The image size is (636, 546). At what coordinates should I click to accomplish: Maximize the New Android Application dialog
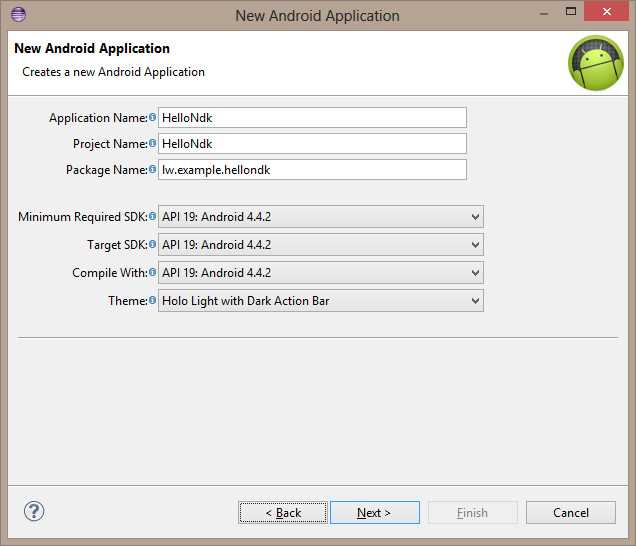[571, 11]
